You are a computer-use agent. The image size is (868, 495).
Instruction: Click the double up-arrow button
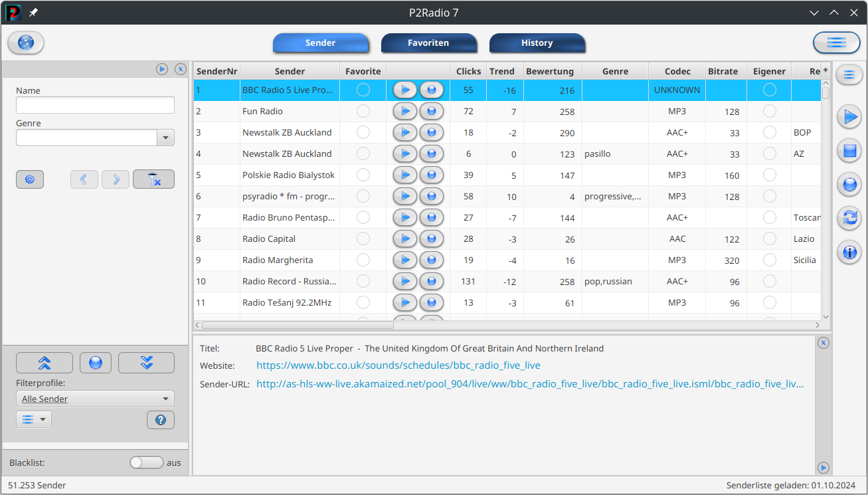click(x=44, y=363)
